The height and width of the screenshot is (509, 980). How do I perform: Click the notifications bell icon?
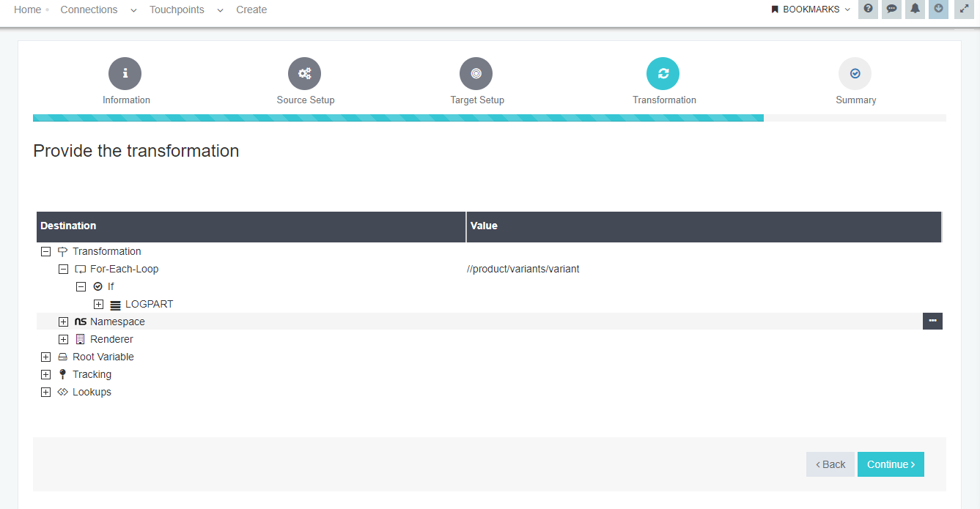(915, 10)
